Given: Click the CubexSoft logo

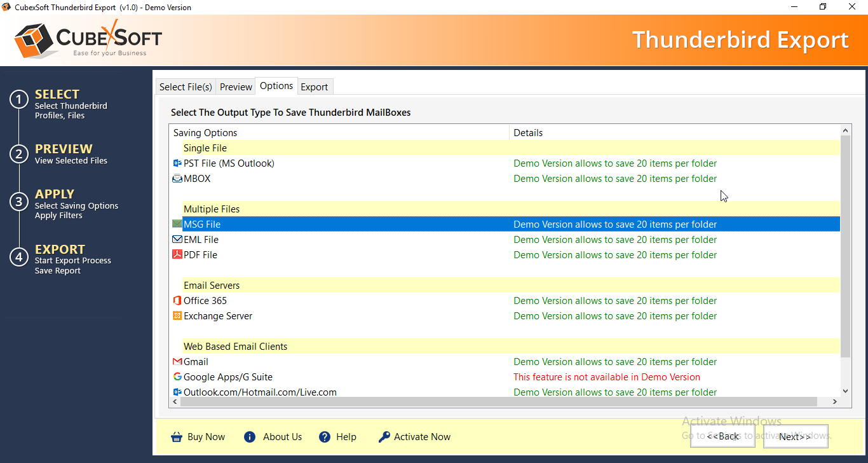Looking at the screenshot, I should pos(89,38).
